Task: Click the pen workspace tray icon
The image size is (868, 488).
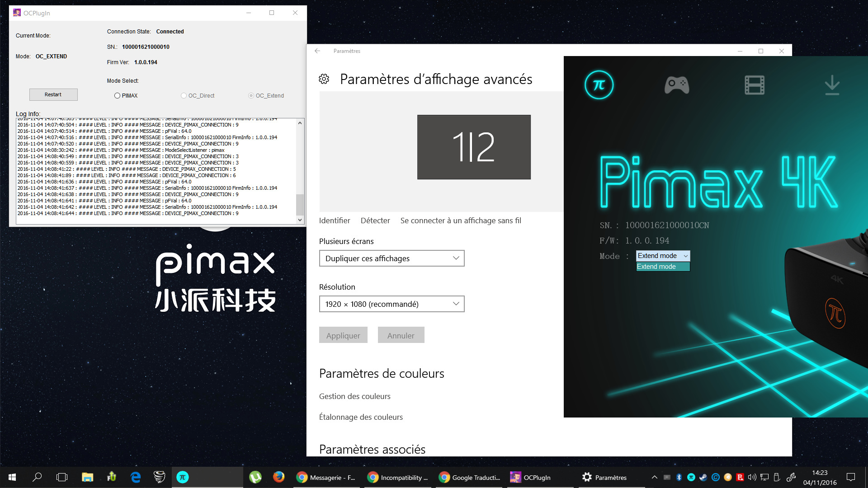Action: [x=791, y=477]
